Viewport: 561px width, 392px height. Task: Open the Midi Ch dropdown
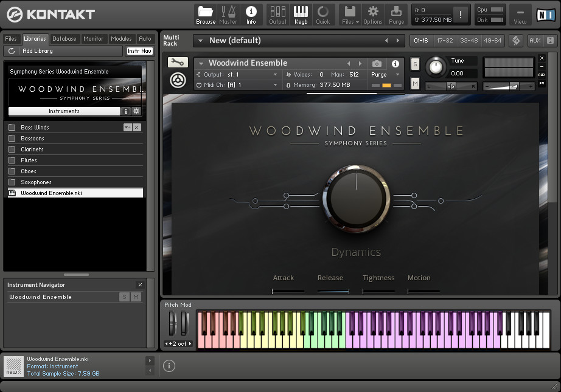click(x=275, y=85)
